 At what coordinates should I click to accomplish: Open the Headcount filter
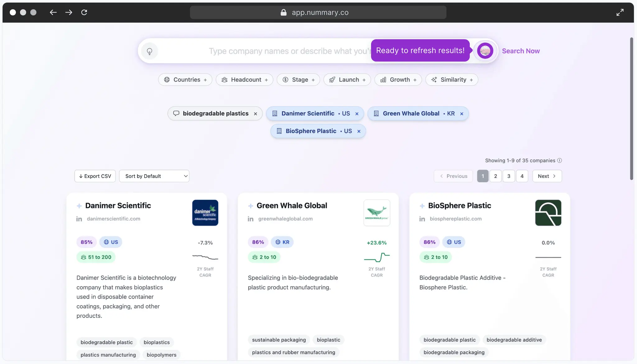(244, 80)
